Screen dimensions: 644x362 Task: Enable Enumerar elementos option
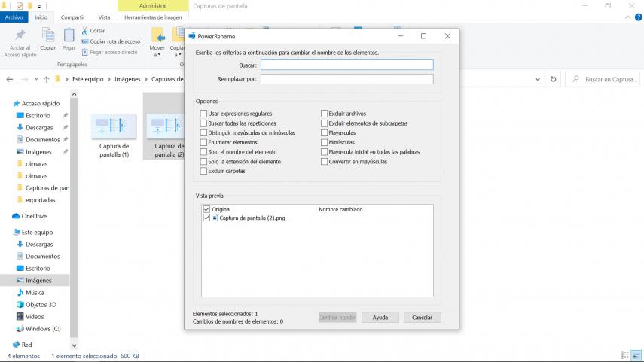click(x=203, y=142)
